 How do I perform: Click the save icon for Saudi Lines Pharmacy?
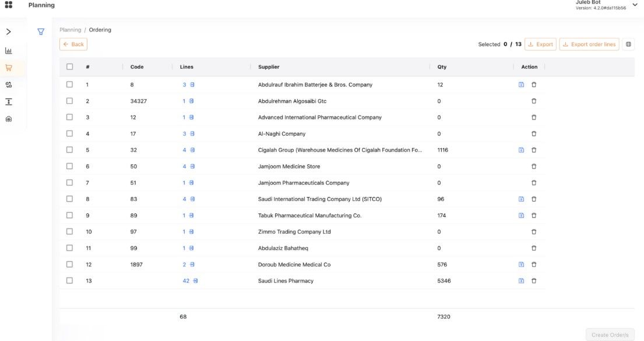(521, 281)
